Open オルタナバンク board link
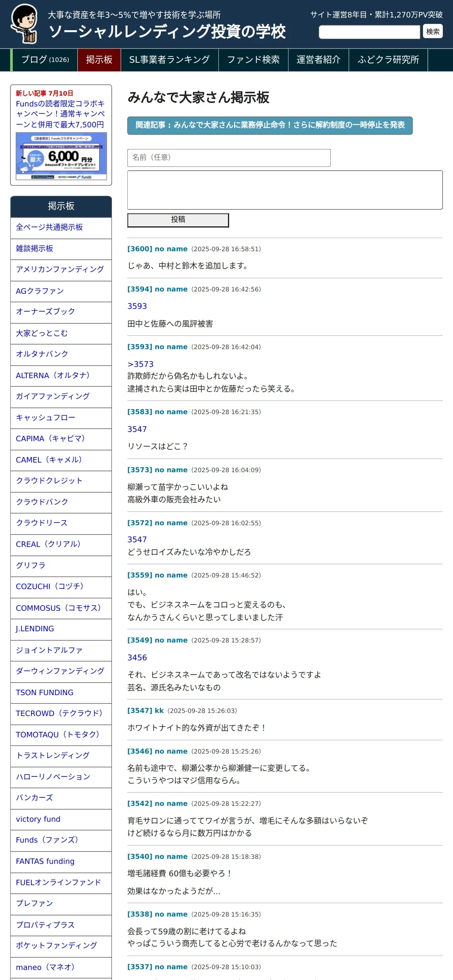Viewport: 453px width, 980px height. tap(61, 354)
